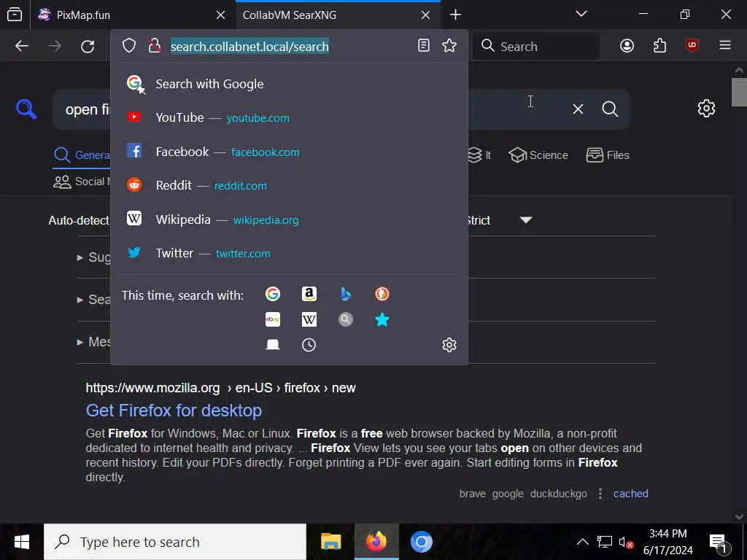Open the uBlock Origin extension icon
This screenshot has height=560, width=747.
click(692, 45)
